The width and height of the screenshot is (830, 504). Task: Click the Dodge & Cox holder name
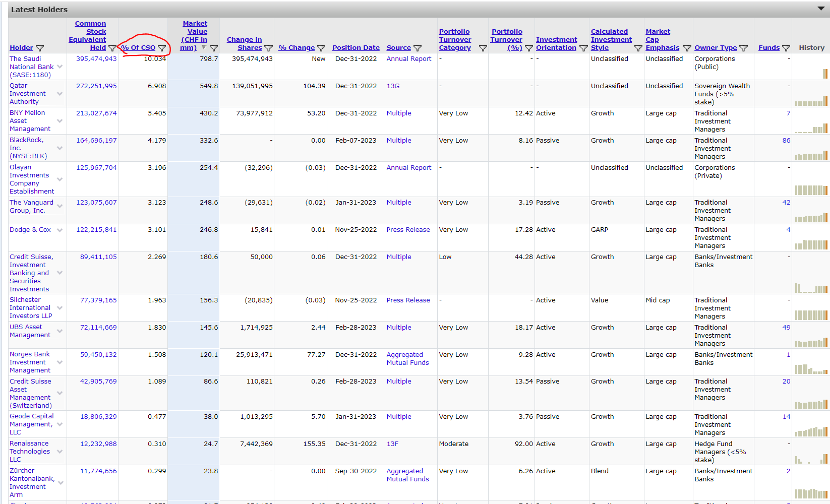[x=30, y=230]
